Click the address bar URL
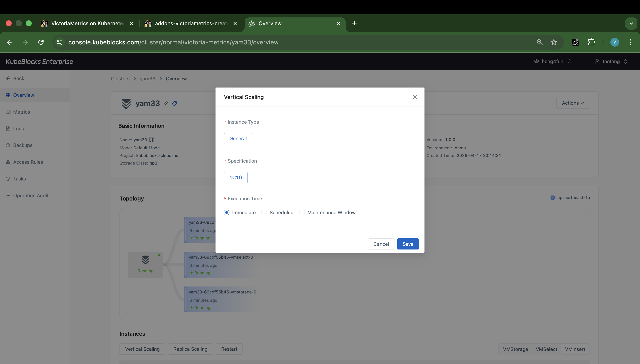 pyautogui.click(x=173, y=42)
